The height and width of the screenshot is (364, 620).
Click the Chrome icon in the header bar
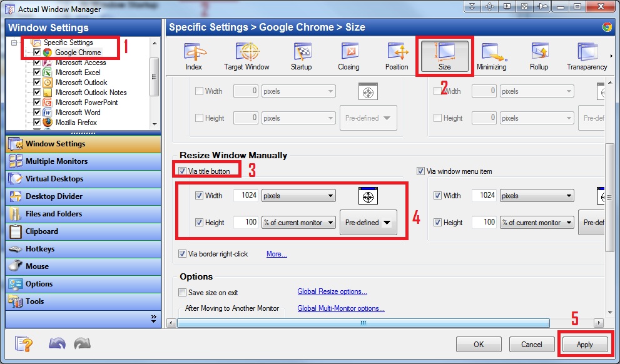(x=607, y=28)
